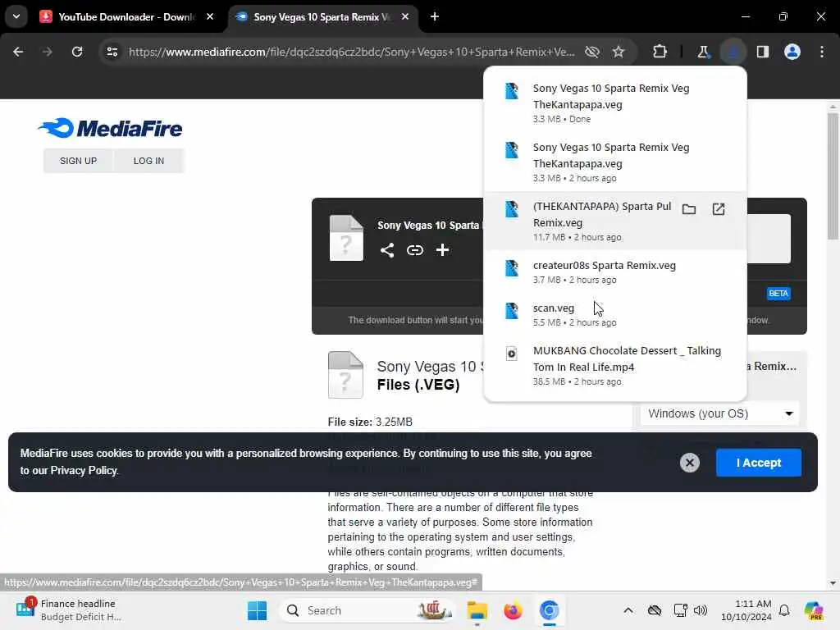The image size is (840, 630).
Task: Expand the Windows (your OS) dropdown
Action: pyautogui.click(x=719, y=413)
